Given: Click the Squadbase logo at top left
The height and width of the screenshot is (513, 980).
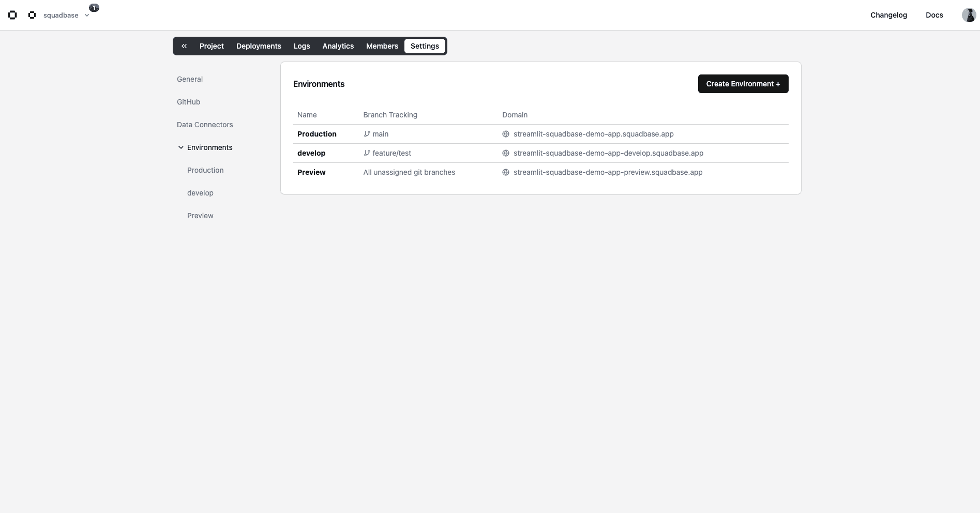Looking at the screenshot, I should pos(12,15).
